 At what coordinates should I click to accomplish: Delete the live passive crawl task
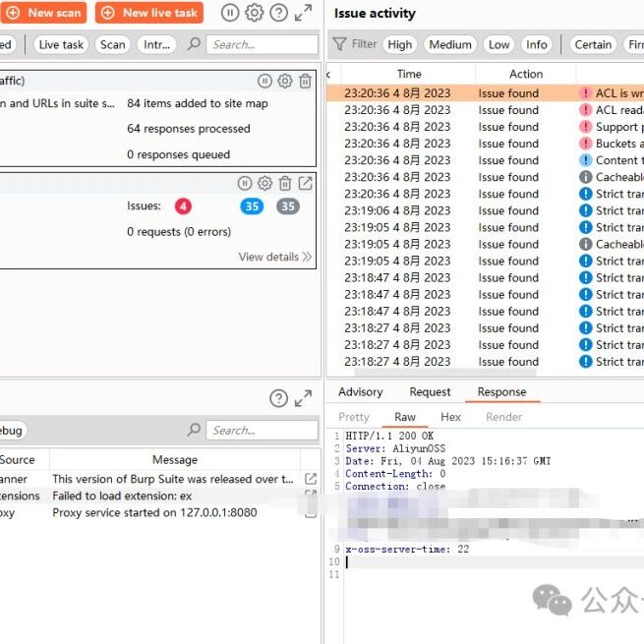click(x=305, y=81)
